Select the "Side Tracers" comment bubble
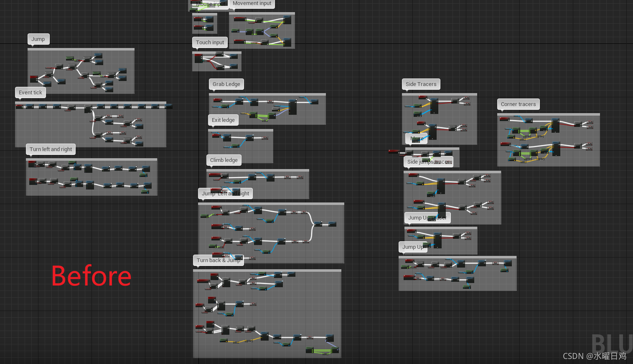Viewport: 633px width, 364px height. (421, 84)
